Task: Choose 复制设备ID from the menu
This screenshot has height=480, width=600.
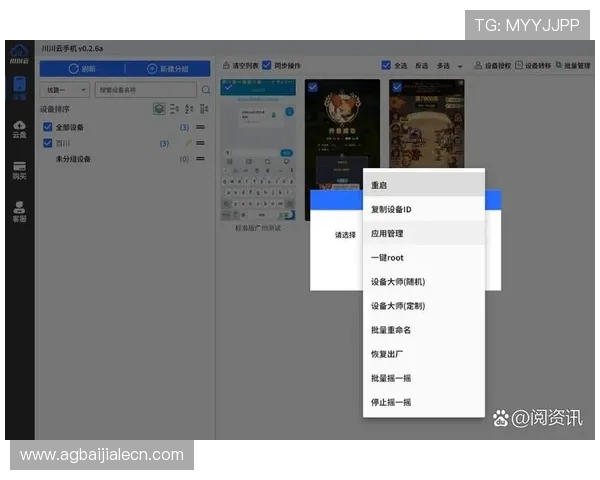Action: (424, 209)
